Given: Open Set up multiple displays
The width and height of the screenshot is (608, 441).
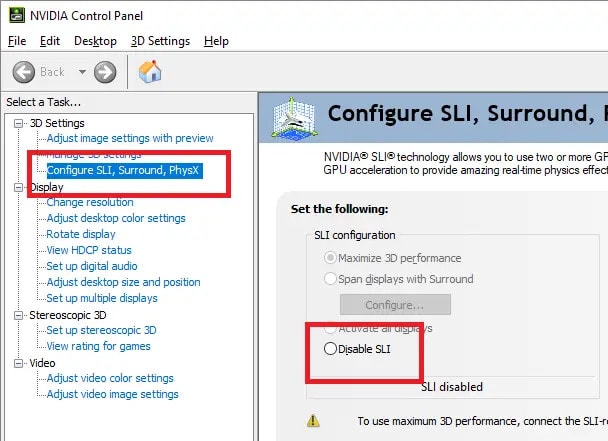Looking at the screenshot, I should tap(102, 298).
